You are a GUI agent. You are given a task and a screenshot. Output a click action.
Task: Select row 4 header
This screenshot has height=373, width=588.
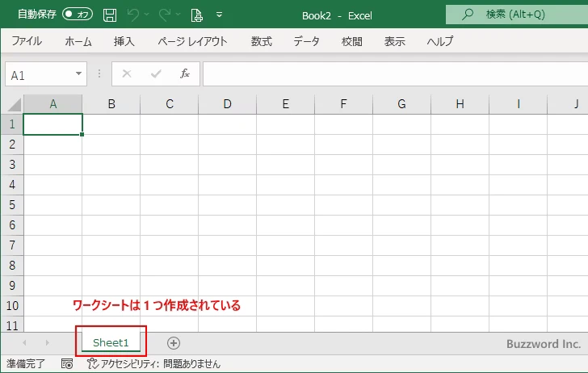point(12,185)
